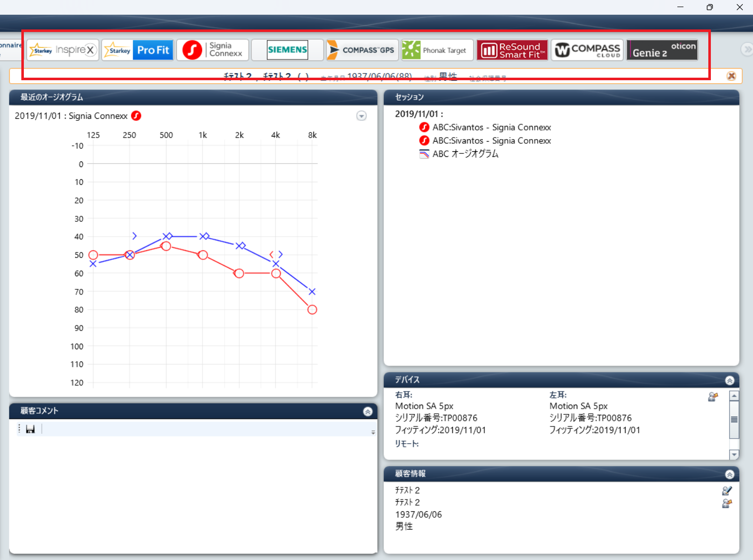753x560 pixels.
Task: Collapse the 顧客情報 panel
Action: (730, 474)
